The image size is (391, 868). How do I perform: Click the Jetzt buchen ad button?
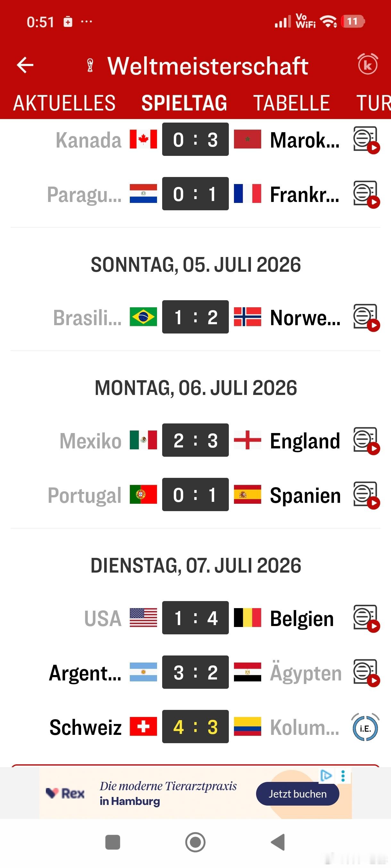297,794
